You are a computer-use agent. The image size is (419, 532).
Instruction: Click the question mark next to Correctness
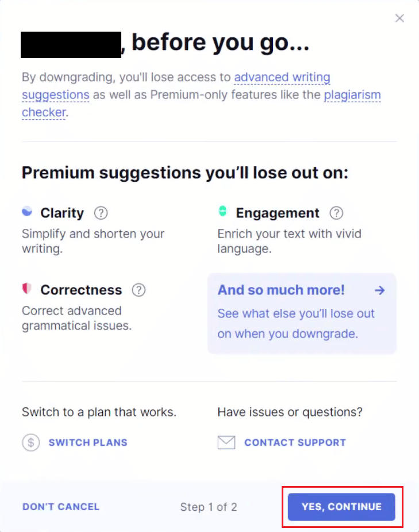139,290
